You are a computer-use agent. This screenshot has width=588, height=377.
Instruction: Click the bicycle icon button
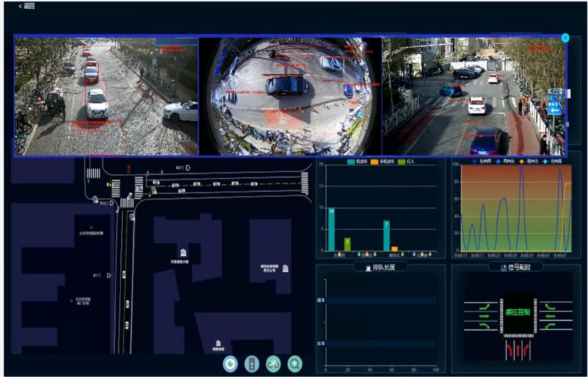273,364
